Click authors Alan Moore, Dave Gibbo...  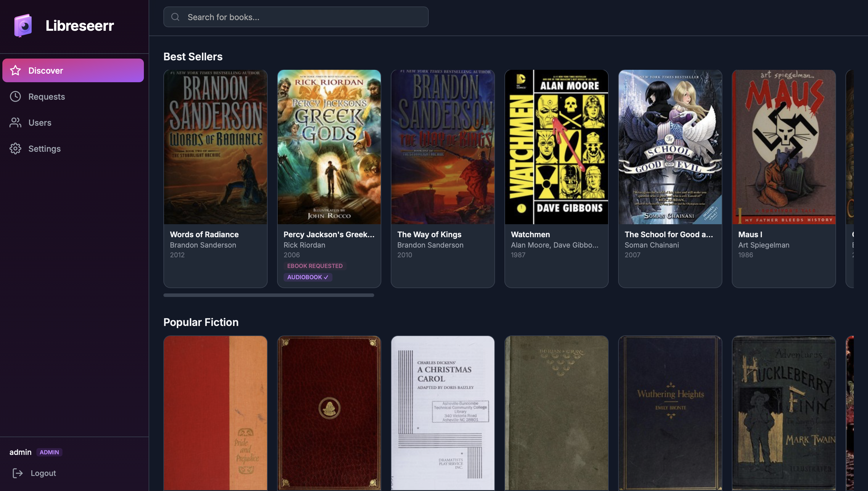tap(554, 245)
